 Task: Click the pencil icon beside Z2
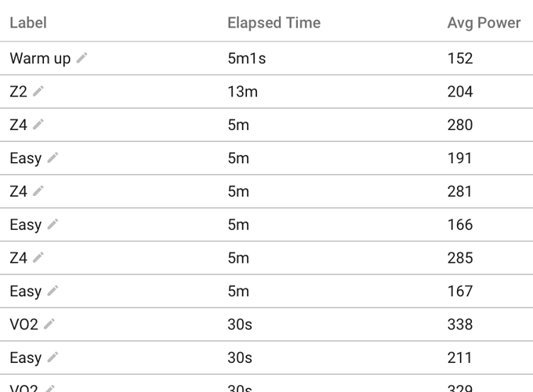[38, 91]
